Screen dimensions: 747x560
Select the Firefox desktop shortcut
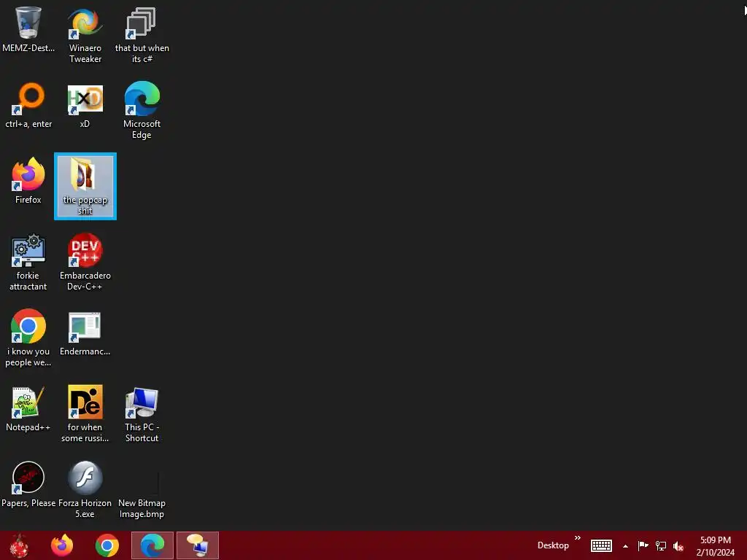coord(28,181)
